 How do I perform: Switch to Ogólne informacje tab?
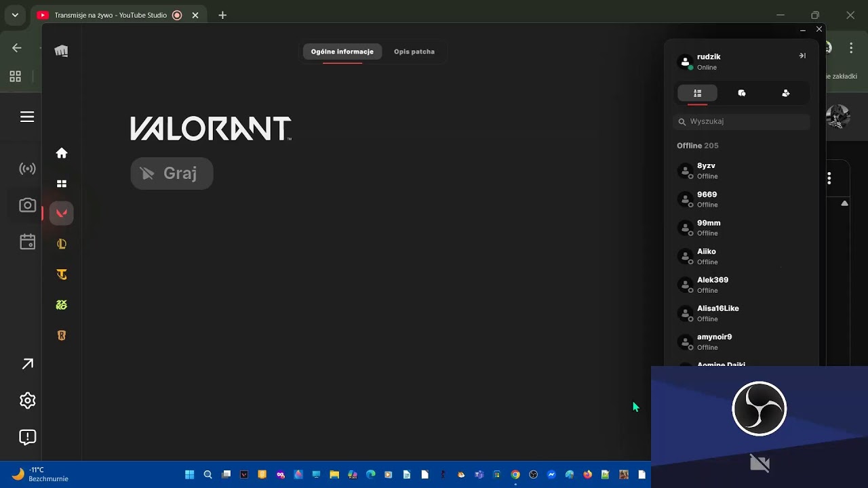coord(342,52)
